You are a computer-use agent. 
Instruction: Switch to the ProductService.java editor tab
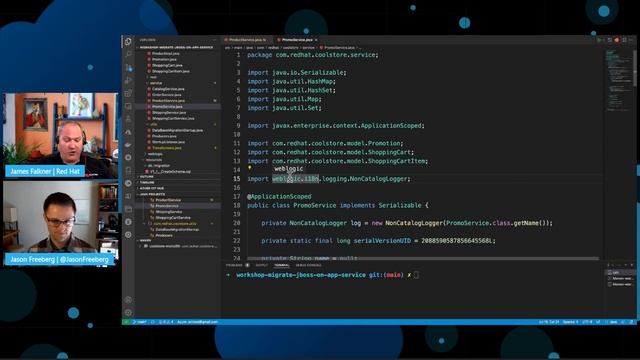click(246, 40)
